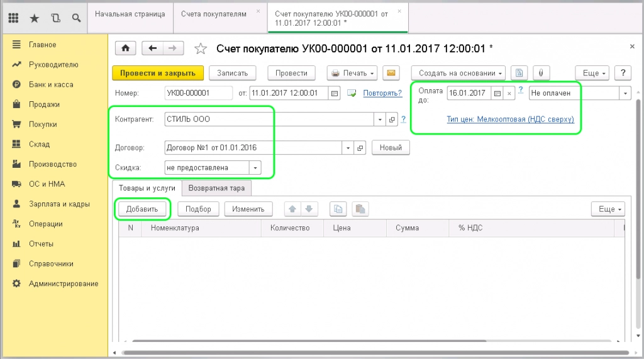
Task: Click into the Номер input field
Action: (x=198, y=93)
